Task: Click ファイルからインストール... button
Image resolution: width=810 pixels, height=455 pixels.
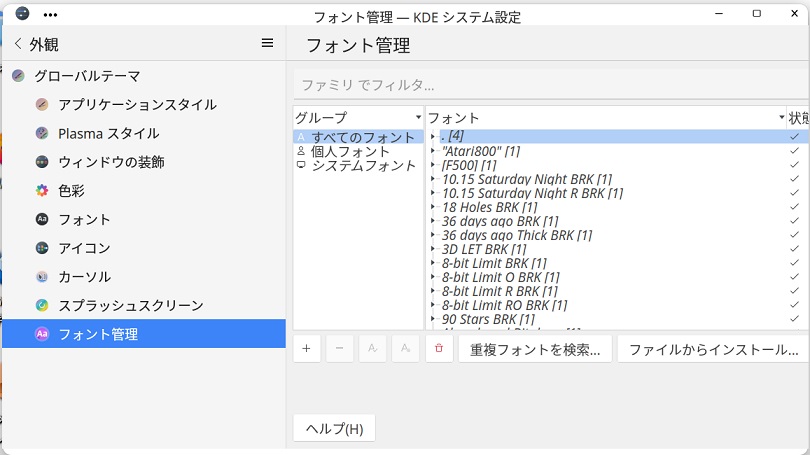Action: point(713,349)
